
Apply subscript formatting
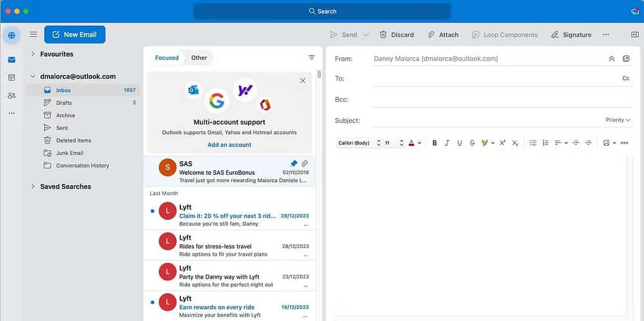515,143
